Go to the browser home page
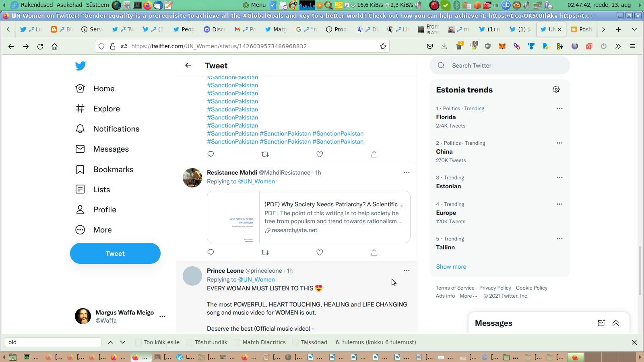The height and width of the screenshot is (362, 644). click(x=55, y=46)
